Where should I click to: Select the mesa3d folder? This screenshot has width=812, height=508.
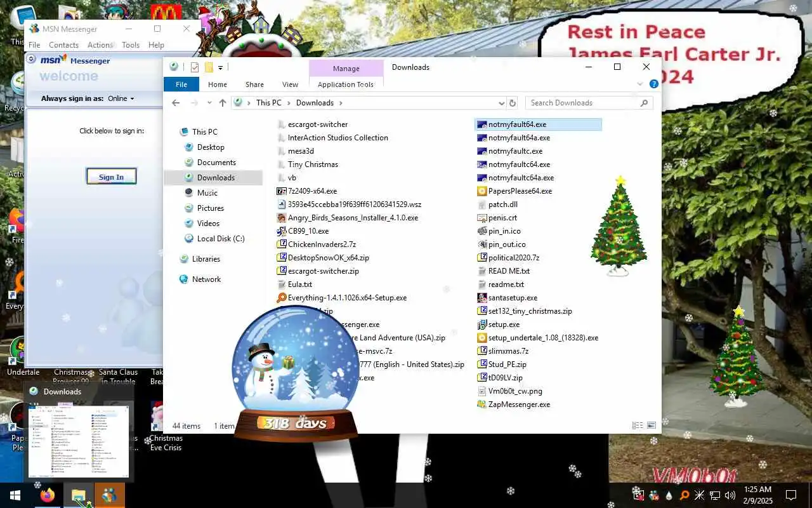point(296,151)
